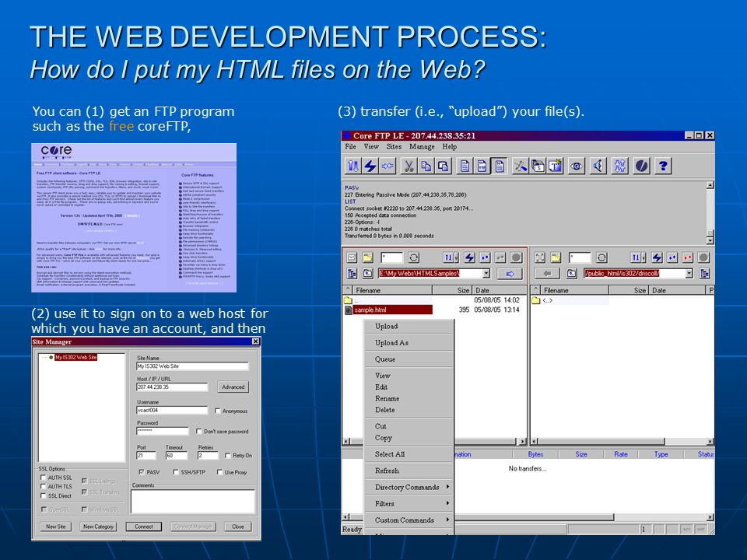The width and height of the screenshot is (747, 560).
Task: Open the remote path dropdown /public_html/is302
Action: pos(689,273)
